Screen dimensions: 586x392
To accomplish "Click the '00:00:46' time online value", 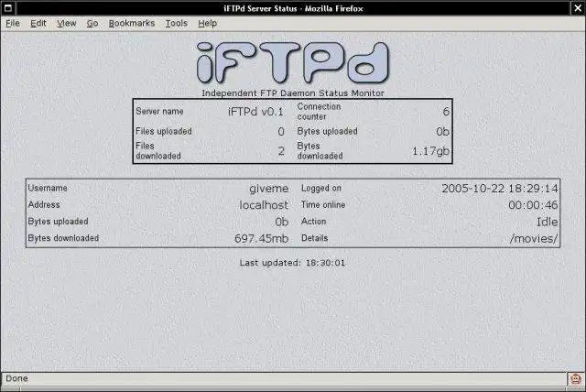I will point(533,205).
